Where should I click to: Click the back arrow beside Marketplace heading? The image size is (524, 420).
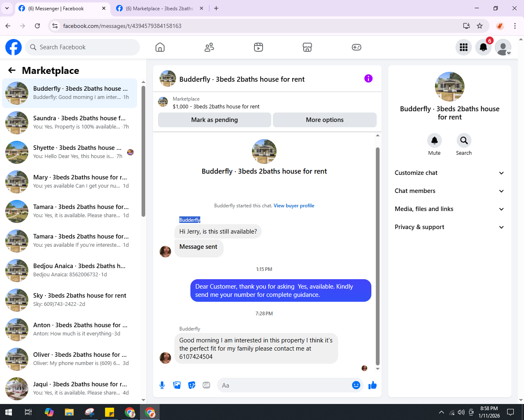12,71
